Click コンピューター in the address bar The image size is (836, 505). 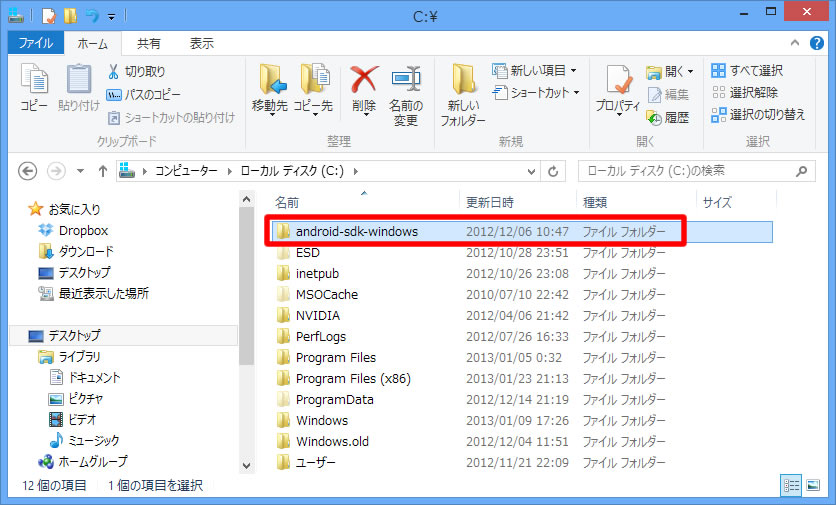tap(186, 171)
